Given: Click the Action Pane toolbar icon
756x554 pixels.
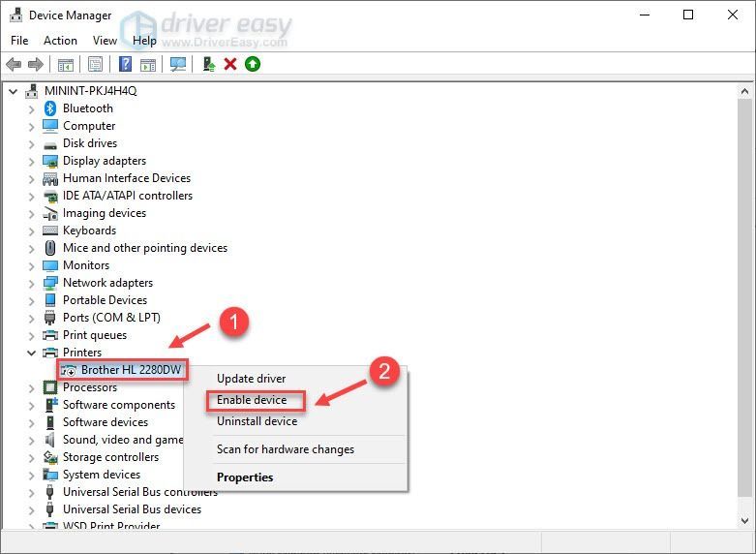Looking at the screenshot, I should coord(148,64).
